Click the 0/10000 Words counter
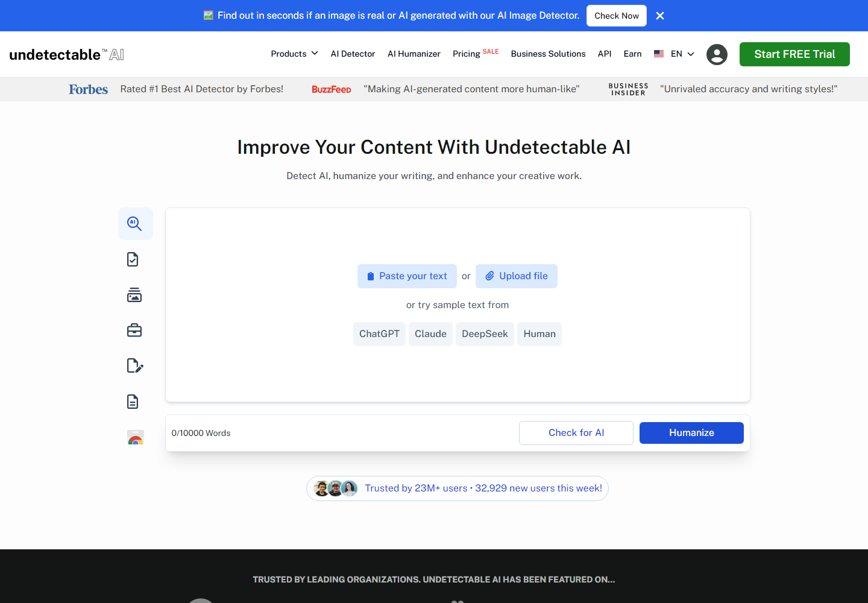Image resolution: width=868 pixels, height=603 pixels. pos(201,433)
